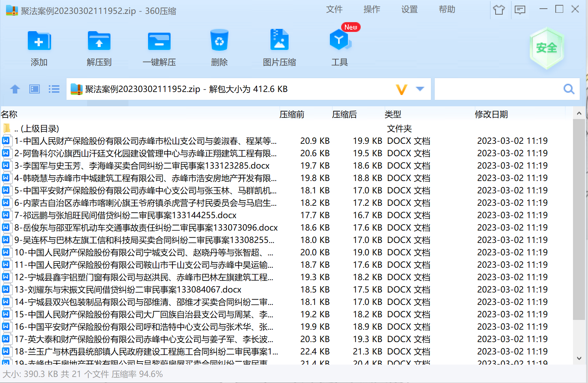Image resolution: width=588 pixels, height=383 pixels.
Task: Open the 设置 (Settings) menu
Action: point(409,9)
